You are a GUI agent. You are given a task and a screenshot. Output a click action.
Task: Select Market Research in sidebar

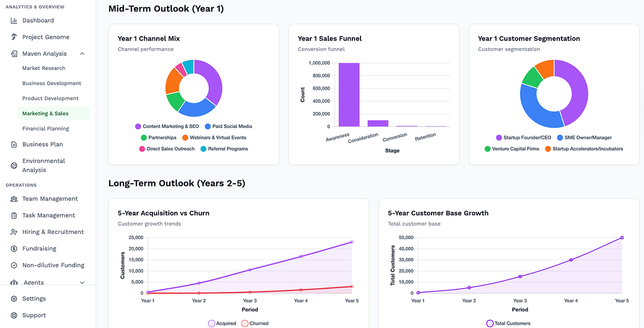click(44, 68)
